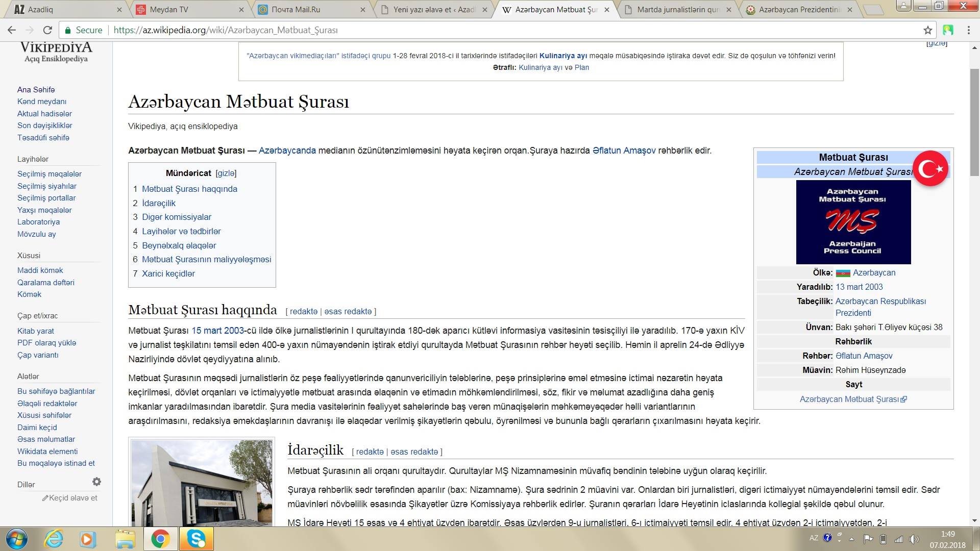The image size is (980, 551).
Task: Hide the top banner via gizlə link
Action: pos(937,44)
